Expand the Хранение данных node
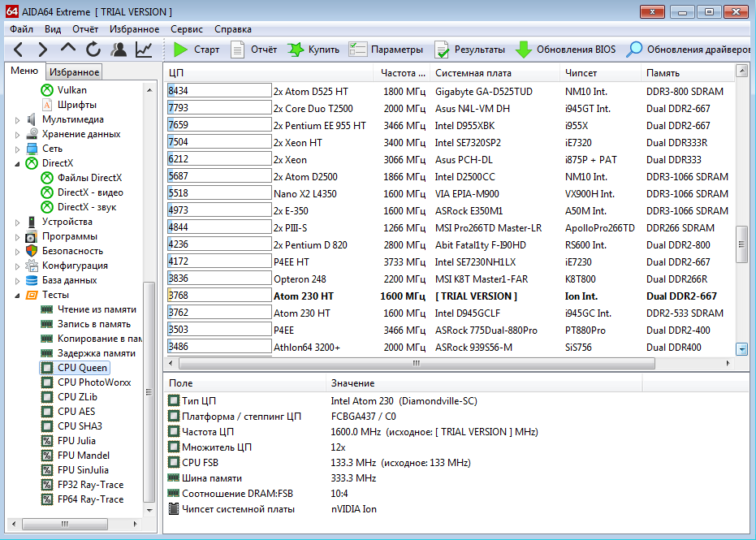756x540 pixels. (18, 134)
